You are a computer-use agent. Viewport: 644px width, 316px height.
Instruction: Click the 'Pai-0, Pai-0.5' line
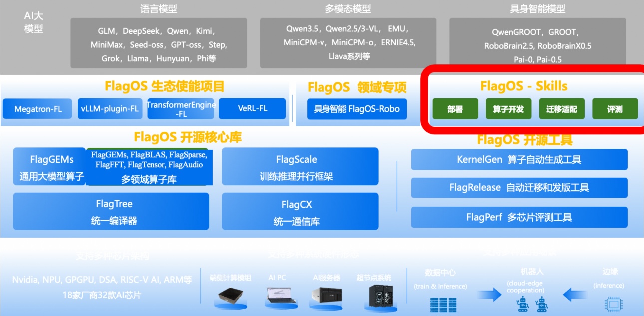click(x=537, y=59)
